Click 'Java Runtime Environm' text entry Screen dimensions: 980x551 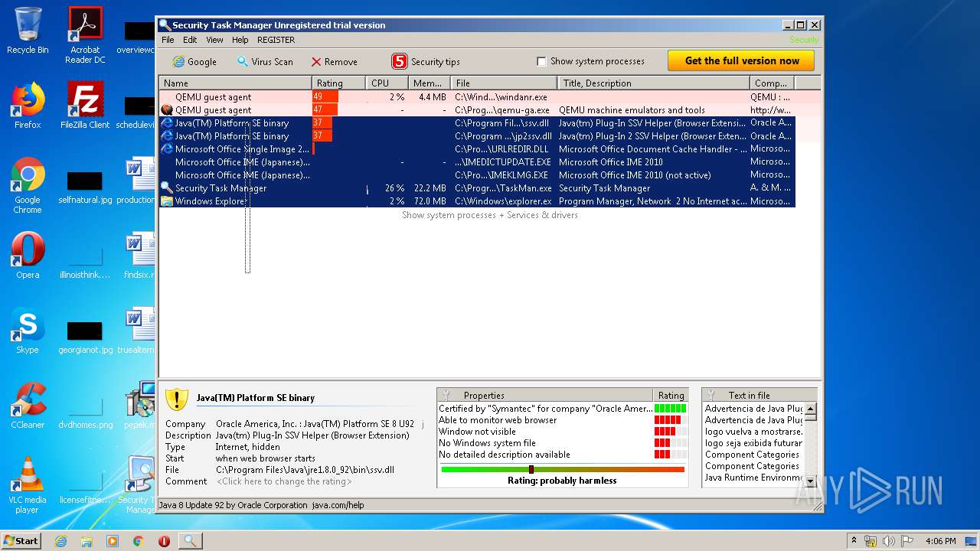[x=753, y=478]
